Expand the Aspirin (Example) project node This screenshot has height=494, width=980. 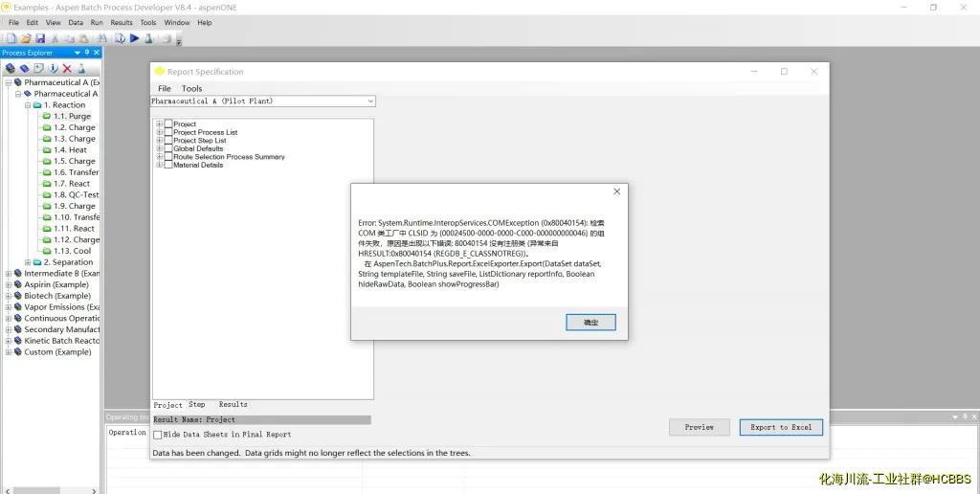point(8,284)
